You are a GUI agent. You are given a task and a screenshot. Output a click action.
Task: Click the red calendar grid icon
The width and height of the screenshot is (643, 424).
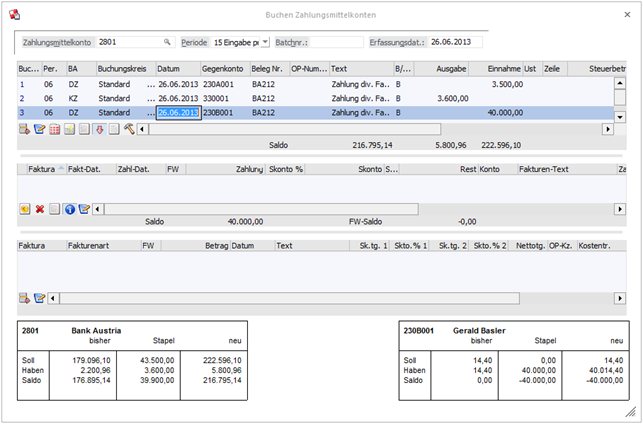[55, 129]
